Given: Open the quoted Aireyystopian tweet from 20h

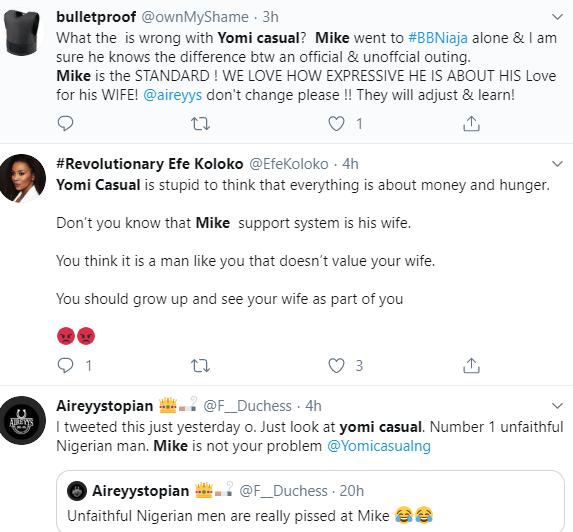Looking at the screenshot, I should pyautogui.click(x=311, y=501).
